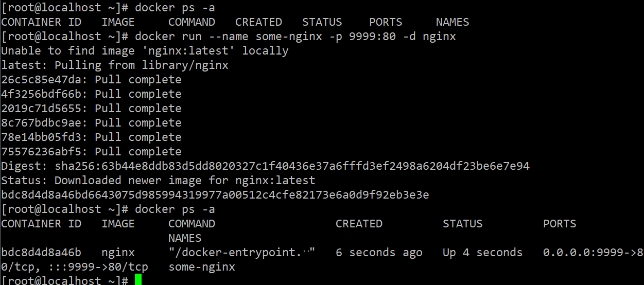Click the PORTS column header in second table
This screenshot has height=285, width=644.
pos(560,224)
